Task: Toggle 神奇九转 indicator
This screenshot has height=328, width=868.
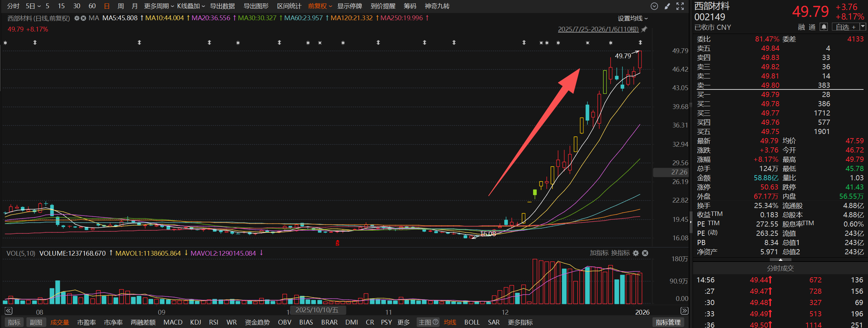Action: [437, 6]
